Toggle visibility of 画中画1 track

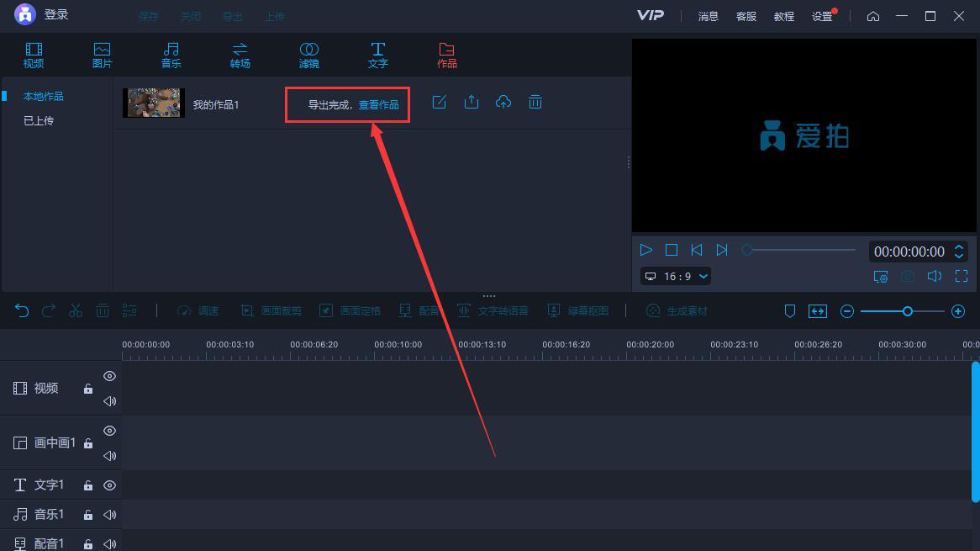pos(109,431)
